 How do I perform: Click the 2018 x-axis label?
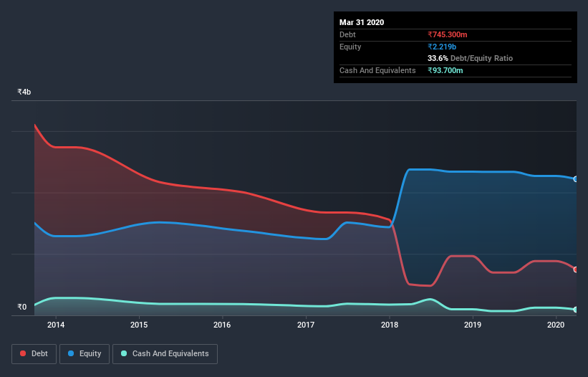coord(390,325)
